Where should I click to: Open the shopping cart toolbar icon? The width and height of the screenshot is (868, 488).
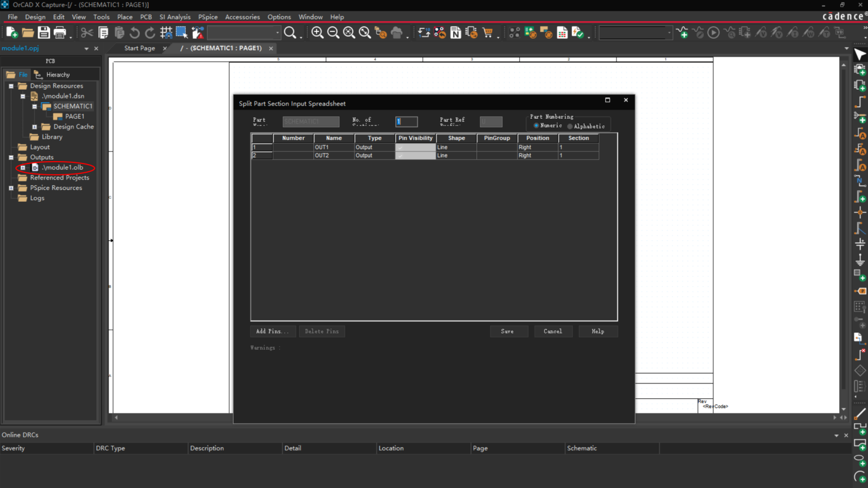pyautogui.click(x=487, y=33)
